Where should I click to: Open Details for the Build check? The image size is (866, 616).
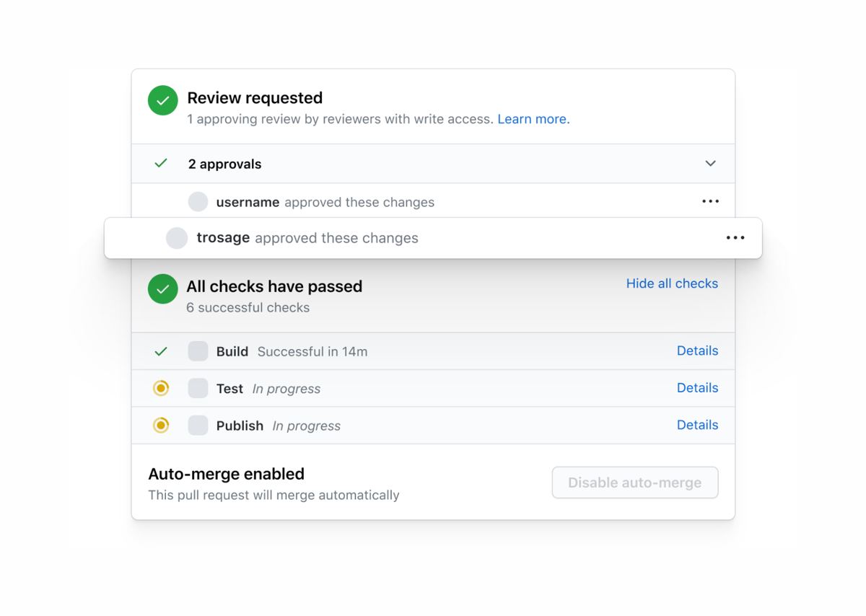697,351
